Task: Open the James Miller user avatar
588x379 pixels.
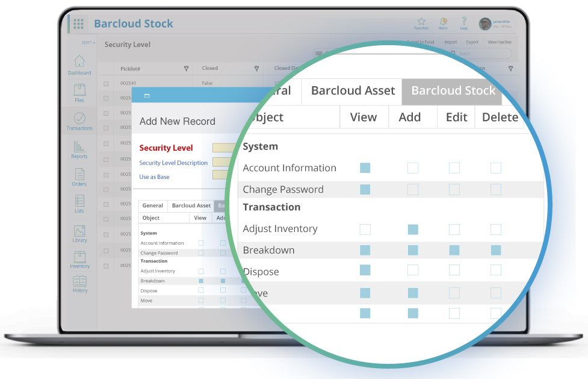Action: (485, 24)
